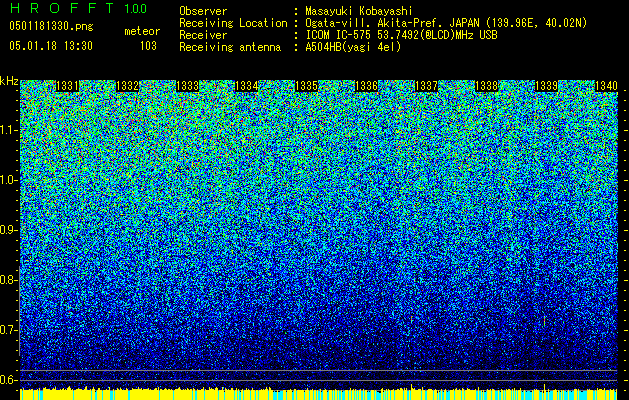629x400 pixels.
Task: Click the 'Receiving antenna' label
Action: [230, 47]
